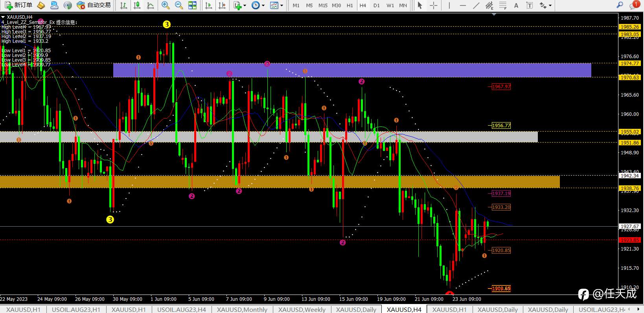Pick the horizontal line drawing tool
This screenshot has height=313, width=644.
(x=463, y=5)
